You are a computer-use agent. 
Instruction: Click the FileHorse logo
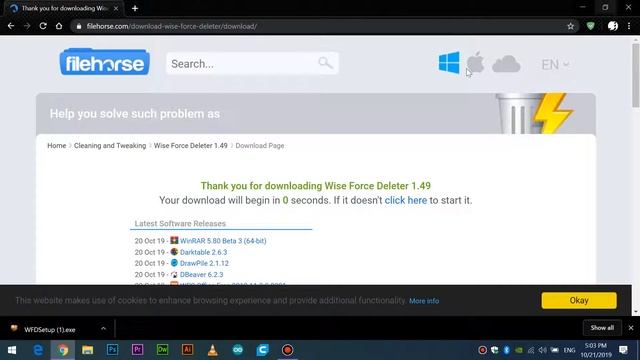[104, 62]
